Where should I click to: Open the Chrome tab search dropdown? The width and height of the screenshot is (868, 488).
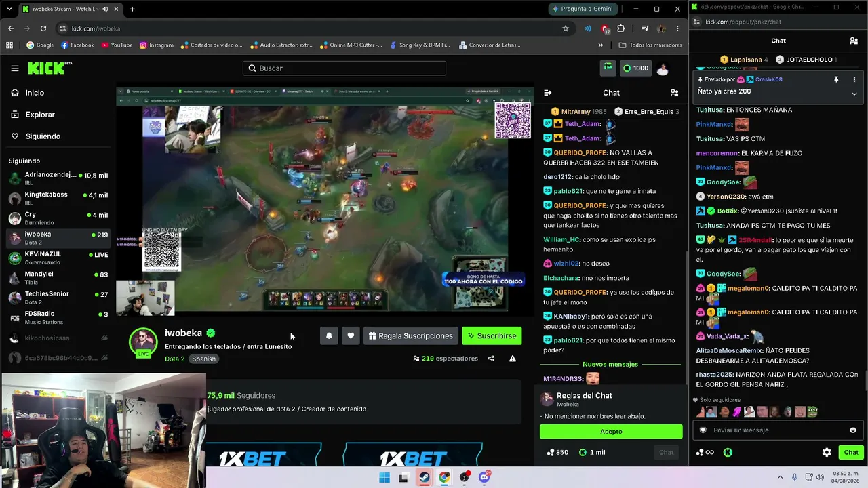9,9
